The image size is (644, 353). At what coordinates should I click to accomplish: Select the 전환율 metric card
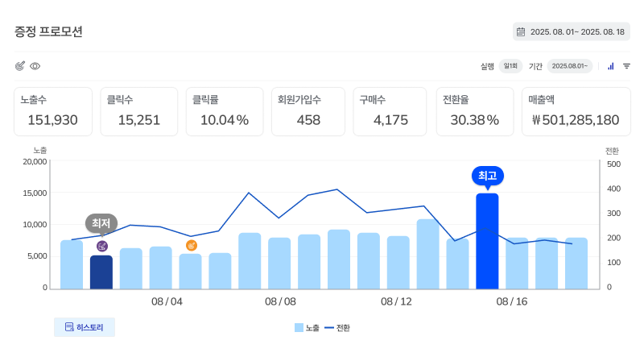point(475,111)
